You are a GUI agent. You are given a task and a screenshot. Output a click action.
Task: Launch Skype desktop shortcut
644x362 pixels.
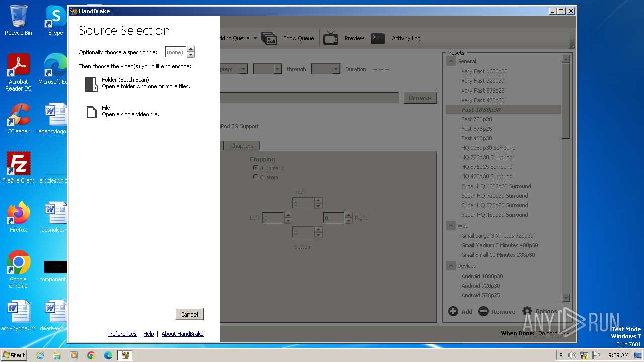[55, 20]
